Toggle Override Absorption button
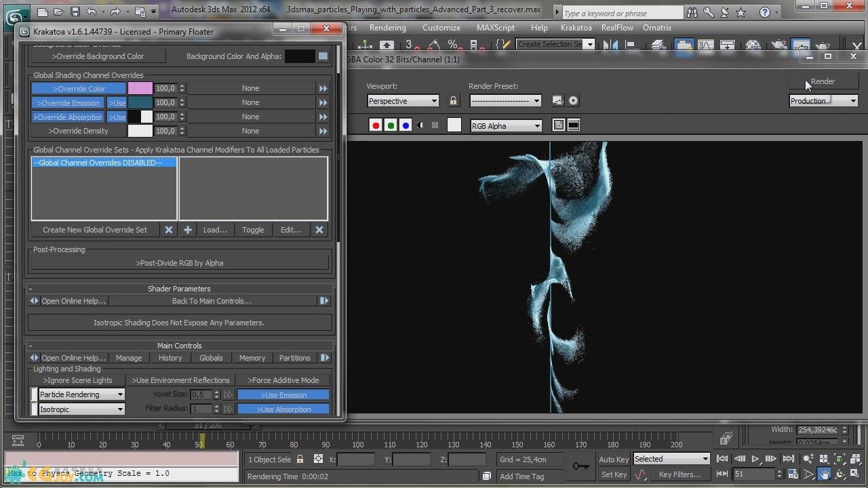This screenshot has width=868, height=488. (68, 117)
